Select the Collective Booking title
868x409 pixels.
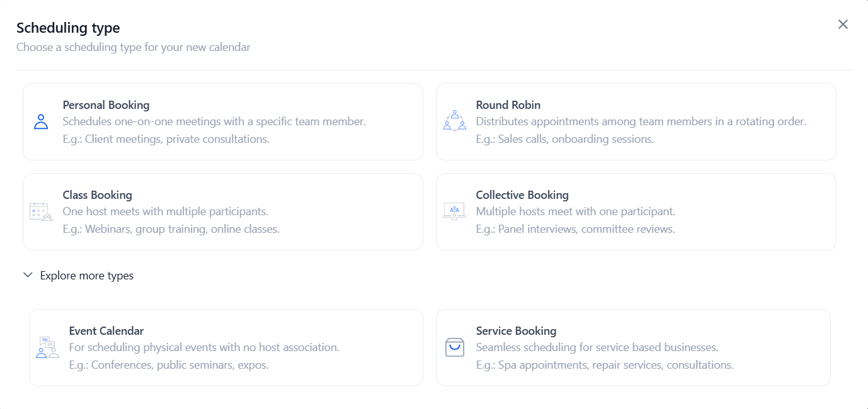click(x=522, y=195)
